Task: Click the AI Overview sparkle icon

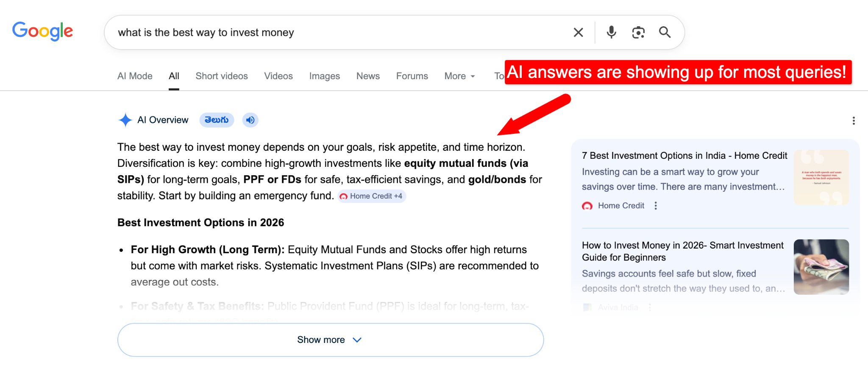Action: coord(125,120)
